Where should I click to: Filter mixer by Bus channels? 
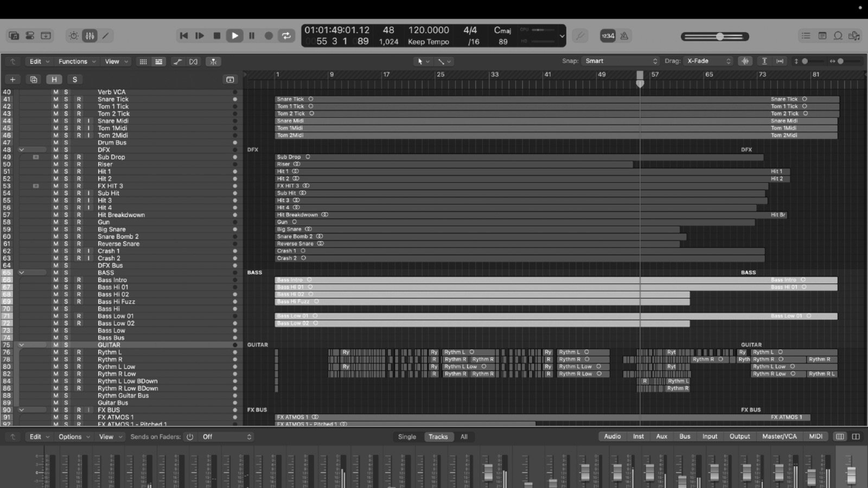[x=685, y=436]
